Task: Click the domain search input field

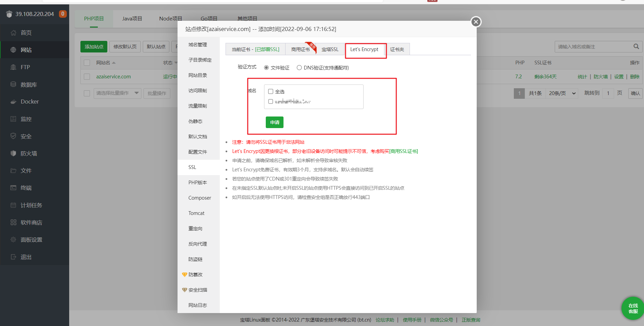Action: click(x=594, y=47)
